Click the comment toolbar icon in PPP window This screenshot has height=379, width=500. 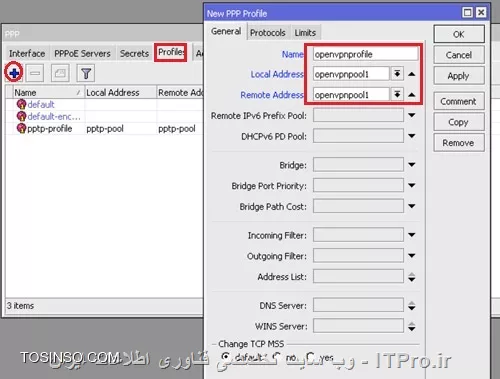pyautogui.click(x=60, y=73)
